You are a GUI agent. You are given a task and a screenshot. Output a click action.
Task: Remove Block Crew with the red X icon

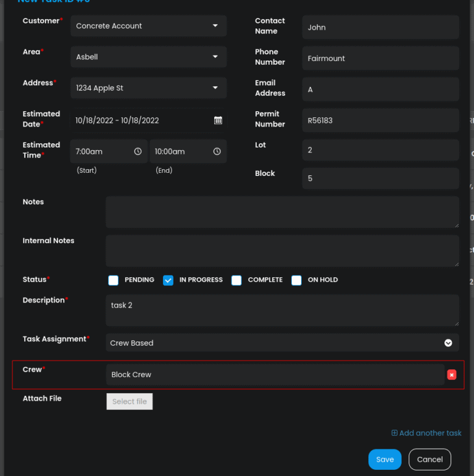tap(452, 375)
